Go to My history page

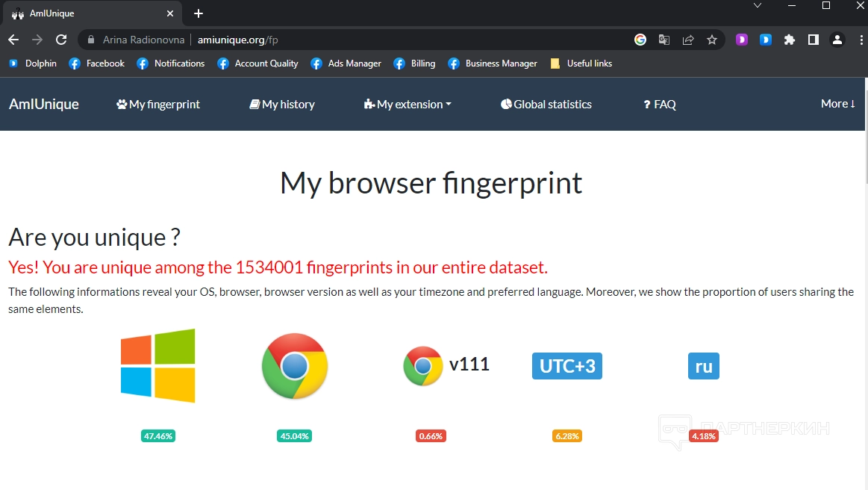point(282,105)
